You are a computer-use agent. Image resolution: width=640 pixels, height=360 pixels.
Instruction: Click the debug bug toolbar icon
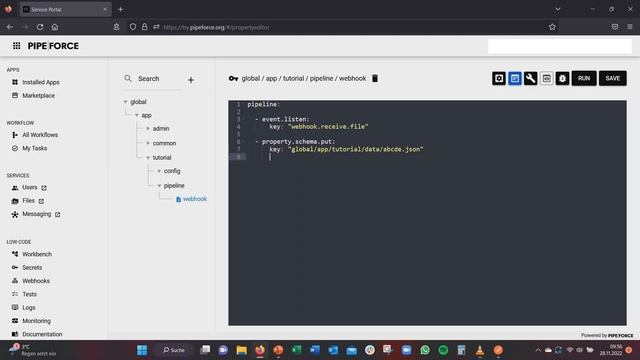[562, 78]
